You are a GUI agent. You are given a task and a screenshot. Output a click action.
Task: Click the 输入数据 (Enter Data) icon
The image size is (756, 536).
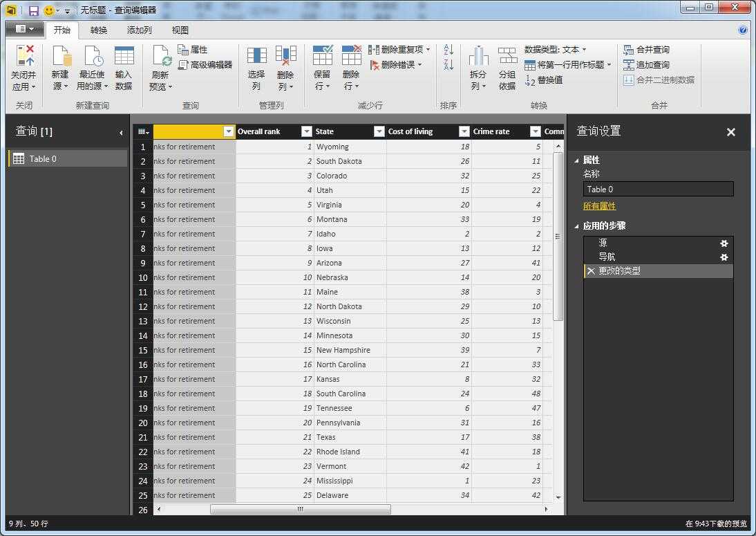[124, 55]
